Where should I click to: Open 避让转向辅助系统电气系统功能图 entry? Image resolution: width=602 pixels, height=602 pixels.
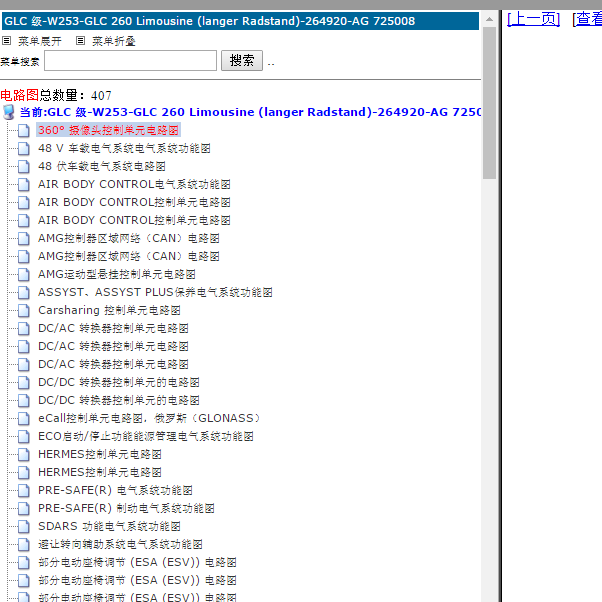coord(120,545)
